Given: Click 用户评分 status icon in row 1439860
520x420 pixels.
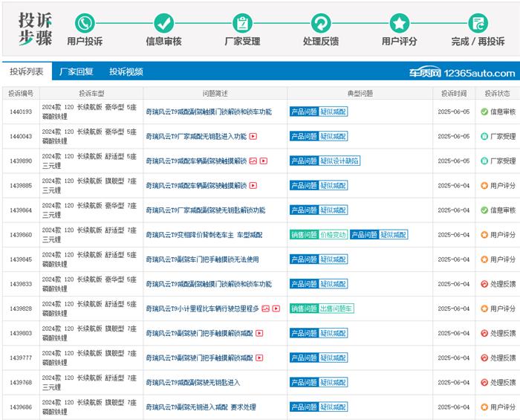Looking at the screenshot, I should [484, 235].
